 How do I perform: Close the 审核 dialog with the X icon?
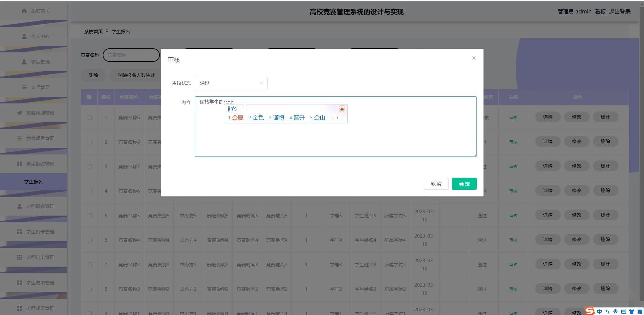(x=474, y=58)
